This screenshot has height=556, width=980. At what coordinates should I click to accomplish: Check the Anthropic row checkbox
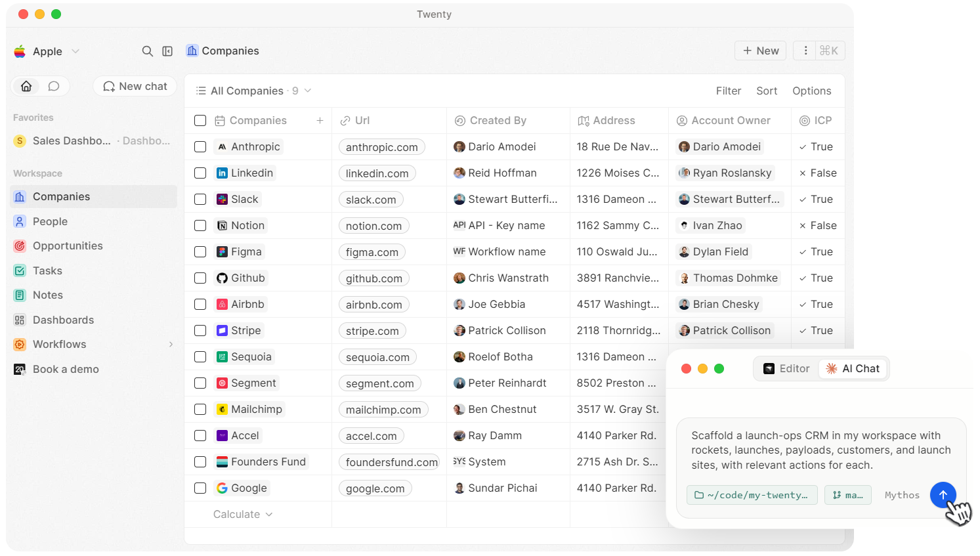point(200,147)
